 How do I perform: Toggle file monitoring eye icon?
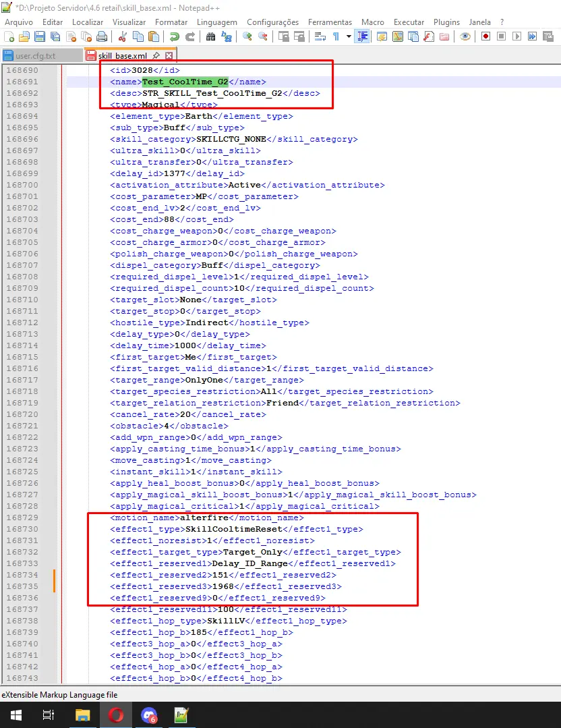pyautogui.click(x=465, y=36)
